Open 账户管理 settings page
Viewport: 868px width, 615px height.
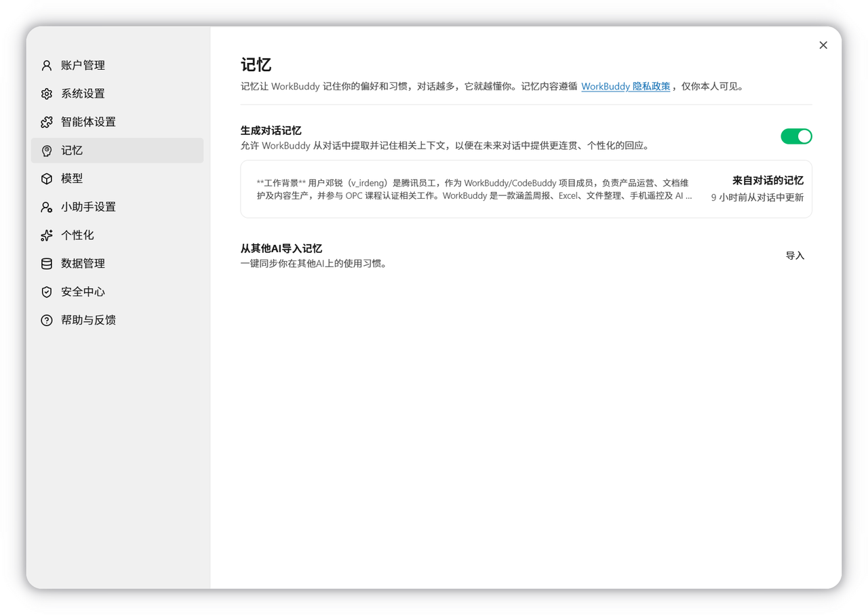117,66
